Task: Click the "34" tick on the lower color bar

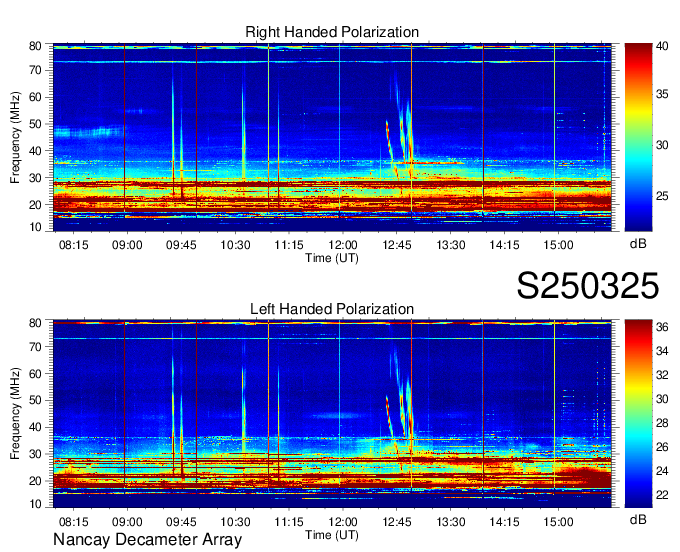Action: [x=662, y=351]
